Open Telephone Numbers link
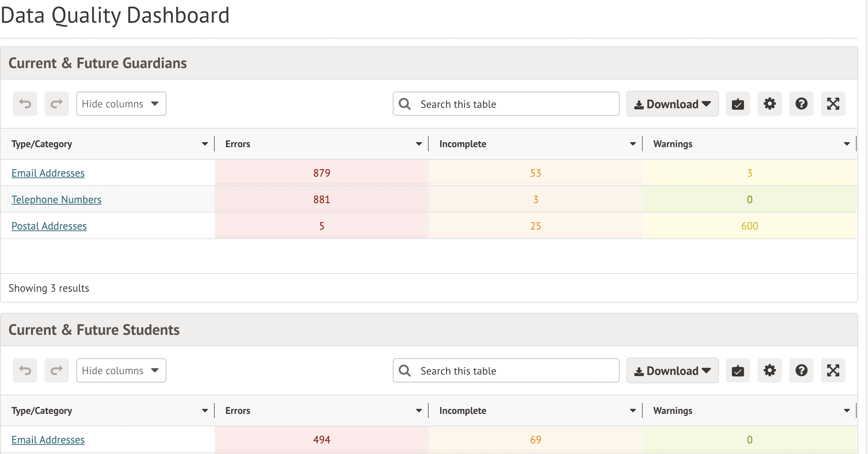868x454 pixels. 56,199
